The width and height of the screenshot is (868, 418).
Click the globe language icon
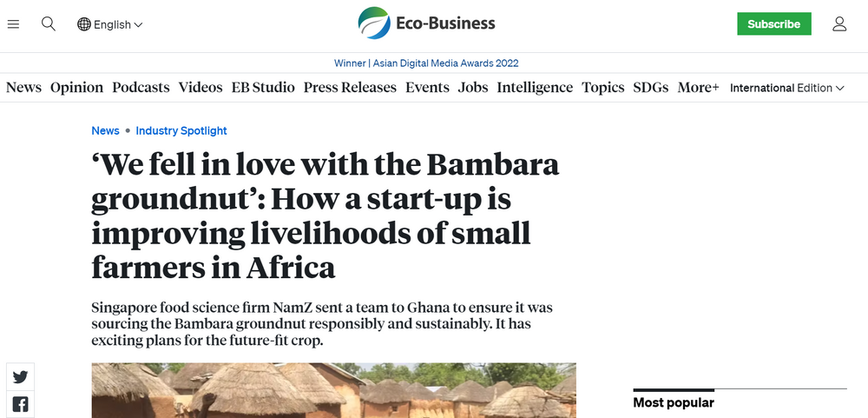pos(84,24)
